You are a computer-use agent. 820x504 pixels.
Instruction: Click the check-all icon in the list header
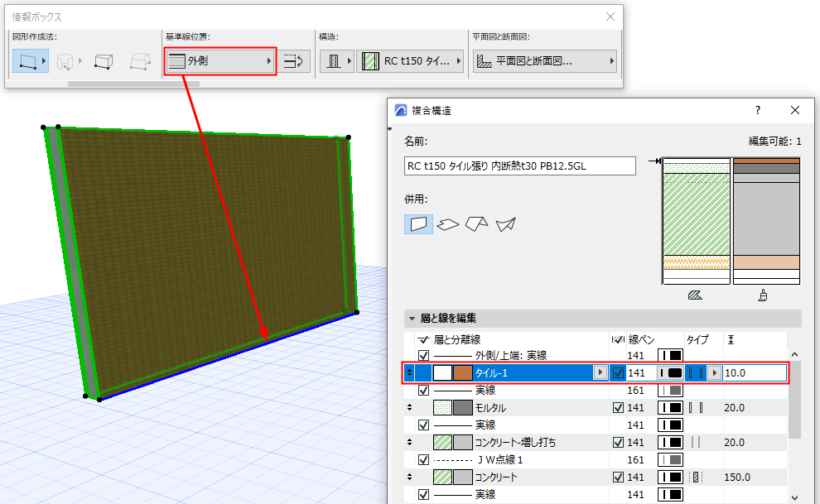pyautogui.click(x=423, y=340)
